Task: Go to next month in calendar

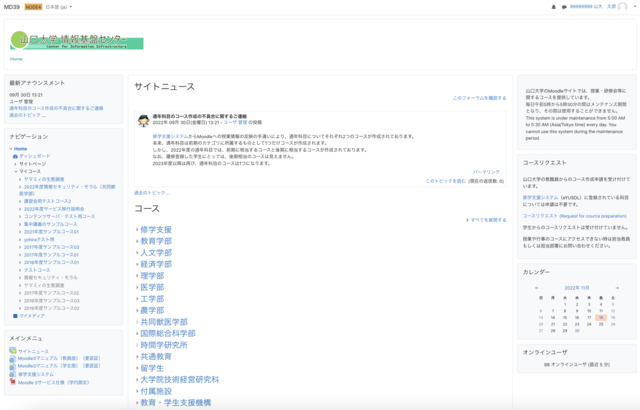Action: tap(617, 288)
